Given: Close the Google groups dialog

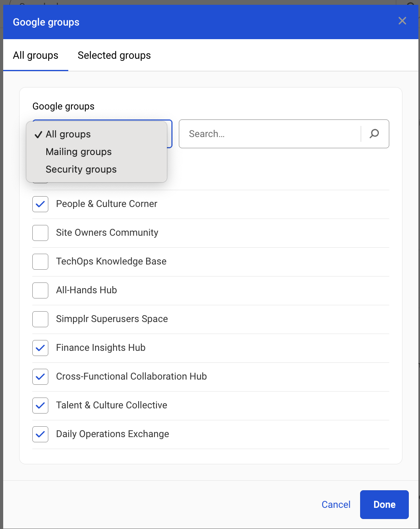Looking at the screenshot, I should click(x=402, y=21).
